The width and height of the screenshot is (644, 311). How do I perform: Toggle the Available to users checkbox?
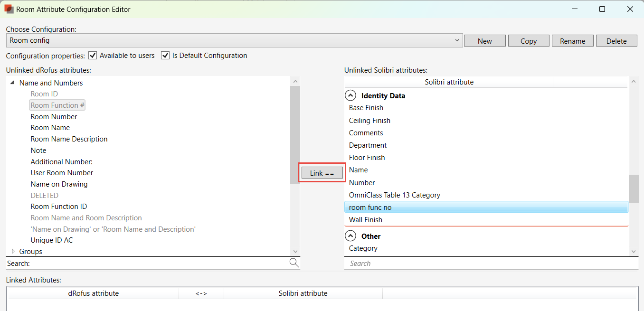(x=93, y=56)
